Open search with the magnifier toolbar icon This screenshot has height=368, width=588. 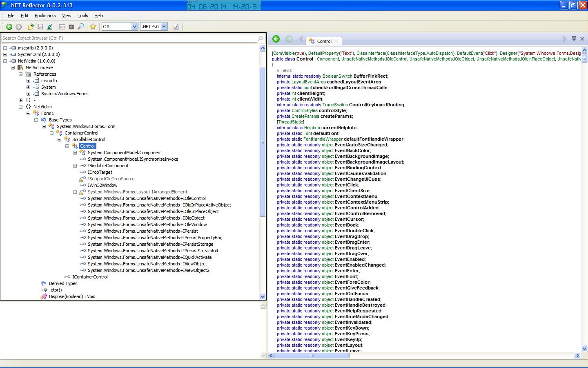[x=81, y=27]
